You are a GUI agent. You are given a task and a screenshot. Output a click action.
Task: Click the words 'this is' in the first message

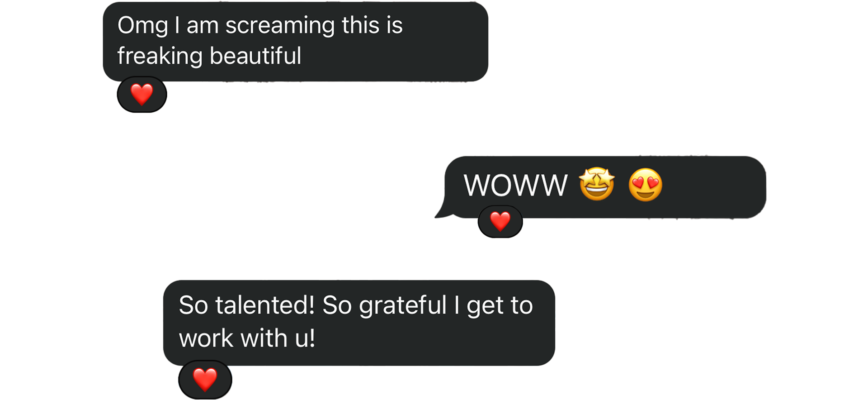point(372,25)
